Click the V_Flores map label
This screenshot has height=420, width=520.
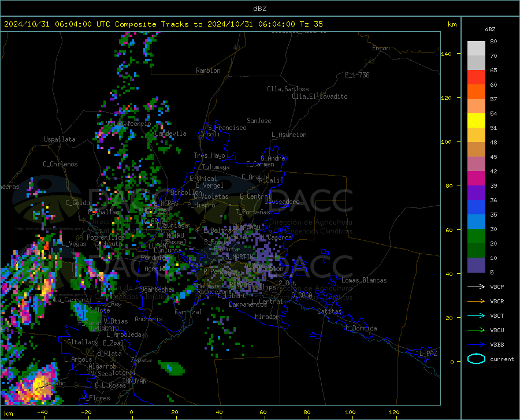(x=96, y=398)
